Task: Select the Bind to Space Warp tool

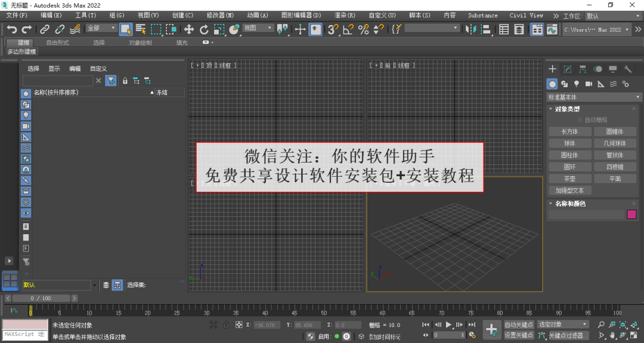Action: pyautogui.click(x=75, y=29)
